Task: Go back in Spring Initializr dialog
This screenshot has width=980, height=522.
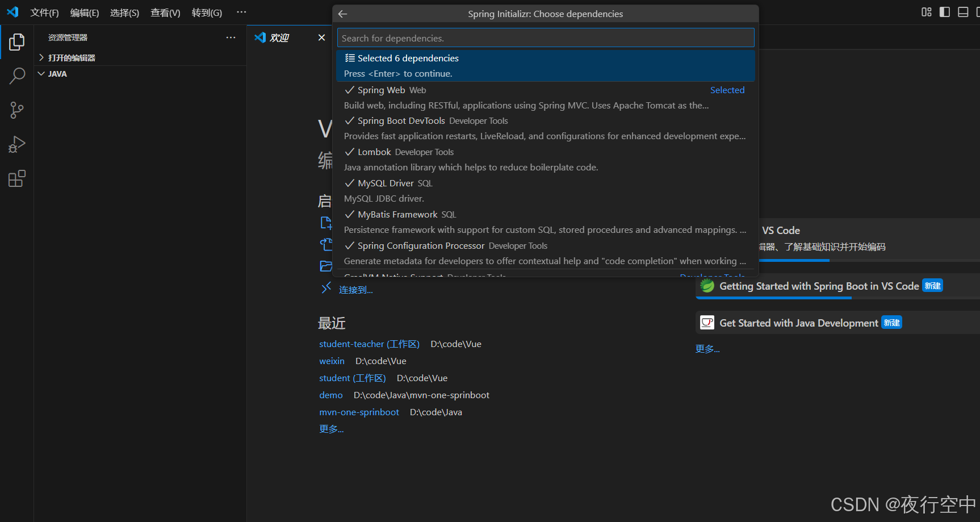Action: pyautogui.click(x=342, y=14)
